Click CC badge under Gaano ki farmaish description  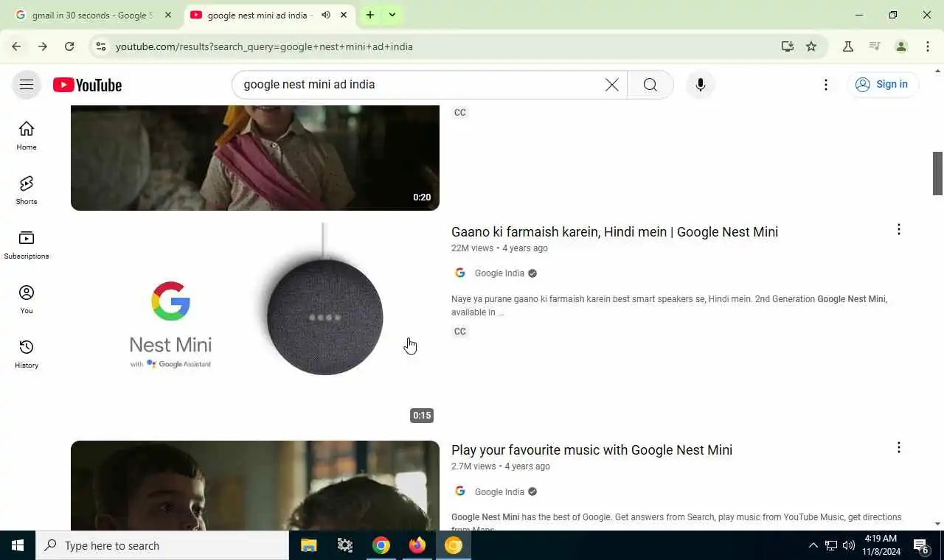click(x=460, y=332)
